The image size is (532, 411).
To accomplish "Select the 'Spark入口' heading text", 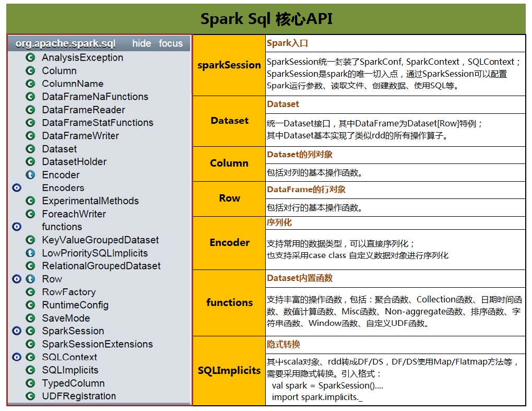I will [287, 43].
